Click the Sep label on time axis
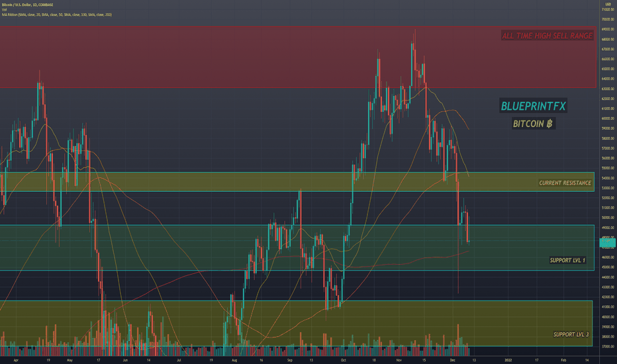 290,360
